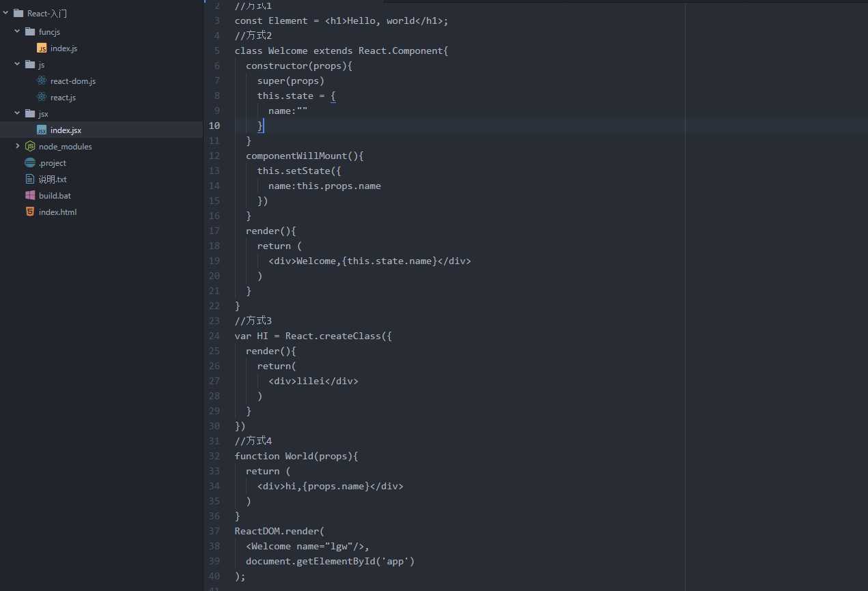Screen dimensions: 868x591
Task: Click the 'constructor(props){' line
Action: 299,66
